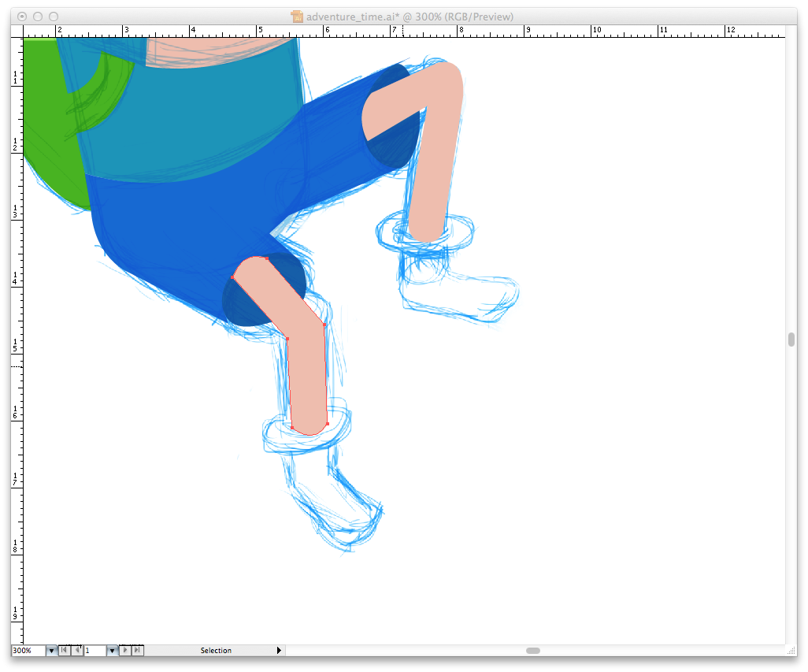Go to the previous artboard
Image resolution: width=808 pixels, height=672 pixels.
[x=76, y=651]
